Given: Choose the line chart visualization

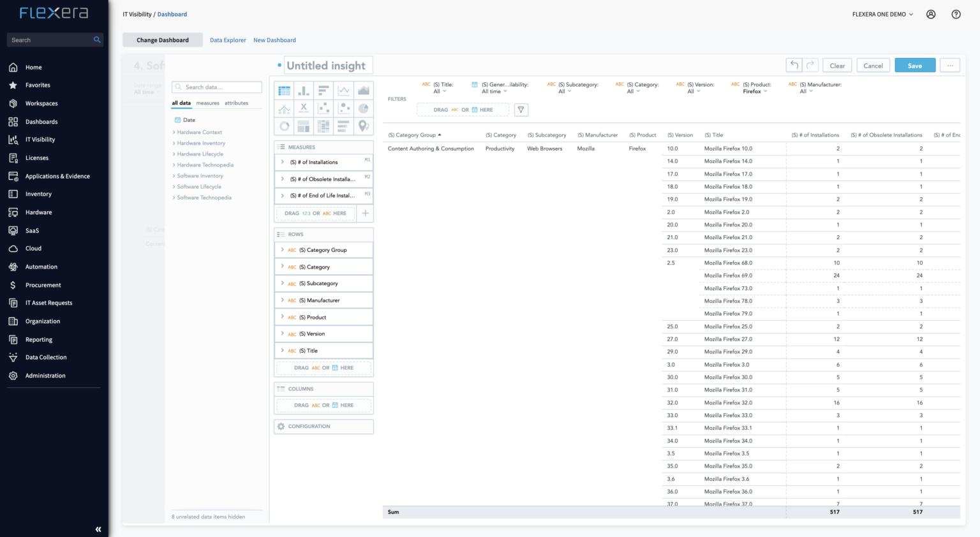Looking at the screenshot, I should (x=344, y=90).
